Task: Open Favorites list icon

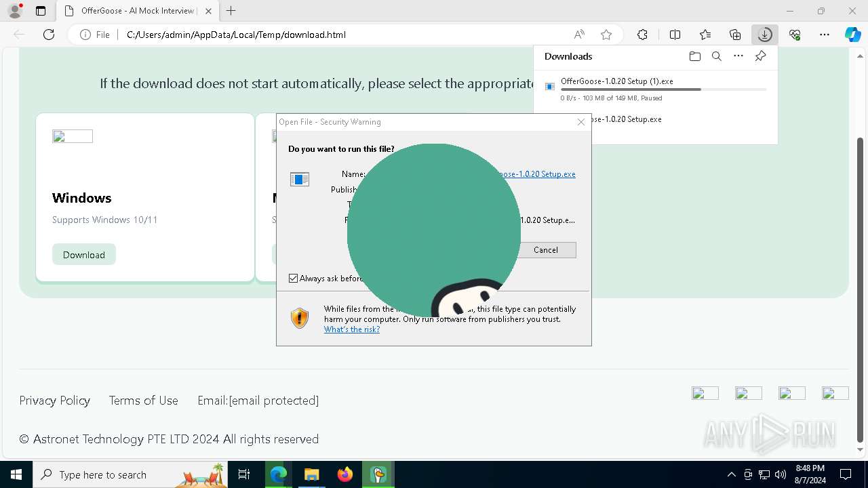Action: click(705, 35)
